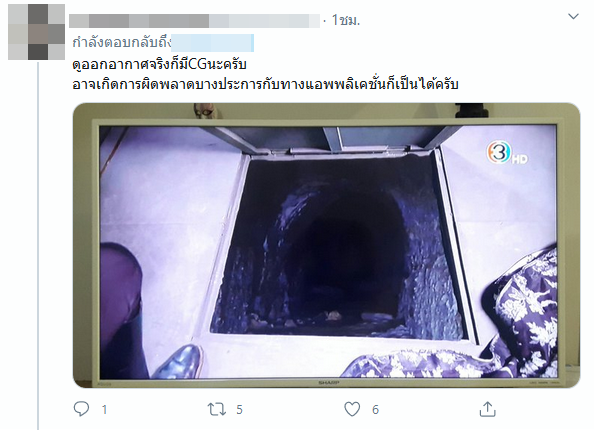
Task: Open the author's pixelated profile avatar
Action: 36,32
